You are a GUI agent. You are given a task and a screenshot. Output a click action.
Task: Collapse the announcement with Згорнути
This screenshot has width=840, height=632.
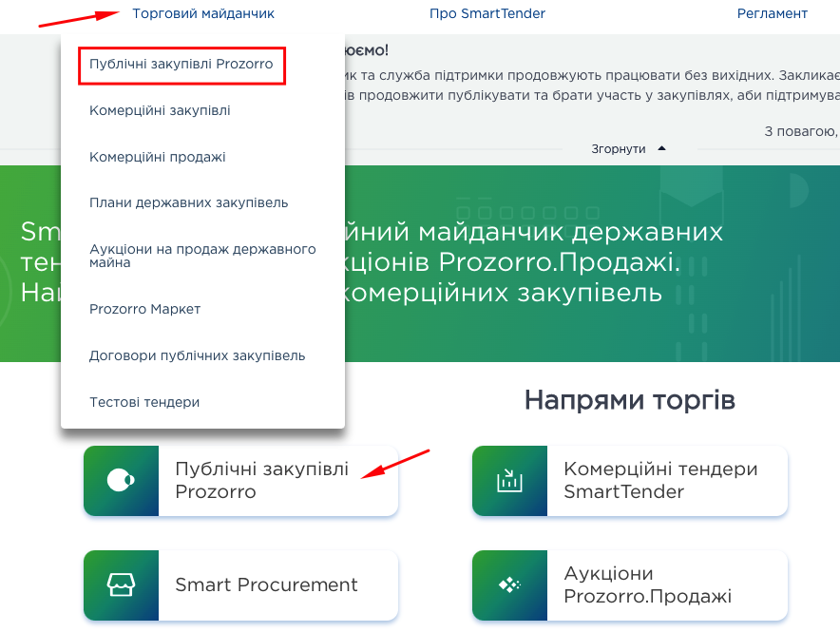pos(619,149)
